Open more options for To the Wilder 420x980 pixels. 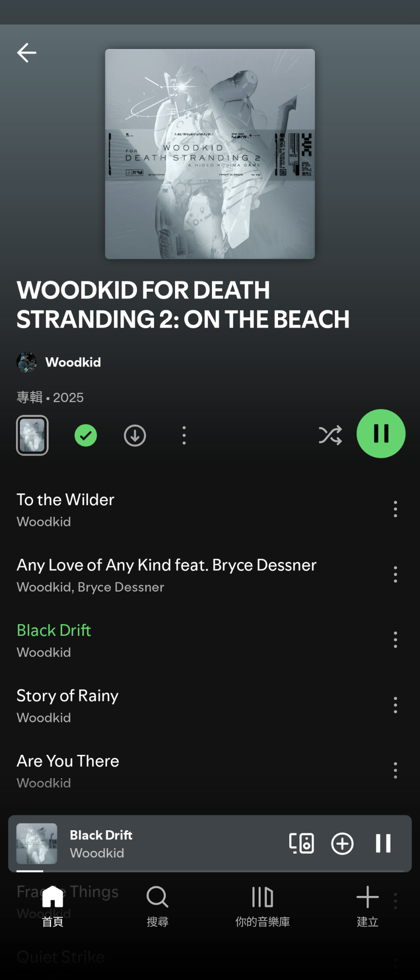tap(395, 509)
